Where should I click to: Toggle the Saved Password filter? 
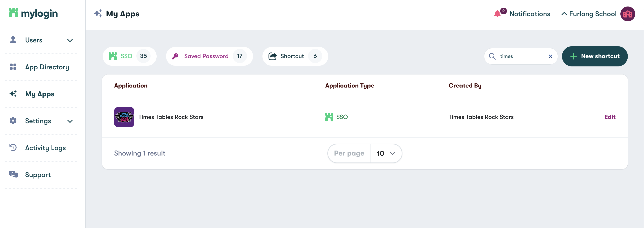pos(209,56)
